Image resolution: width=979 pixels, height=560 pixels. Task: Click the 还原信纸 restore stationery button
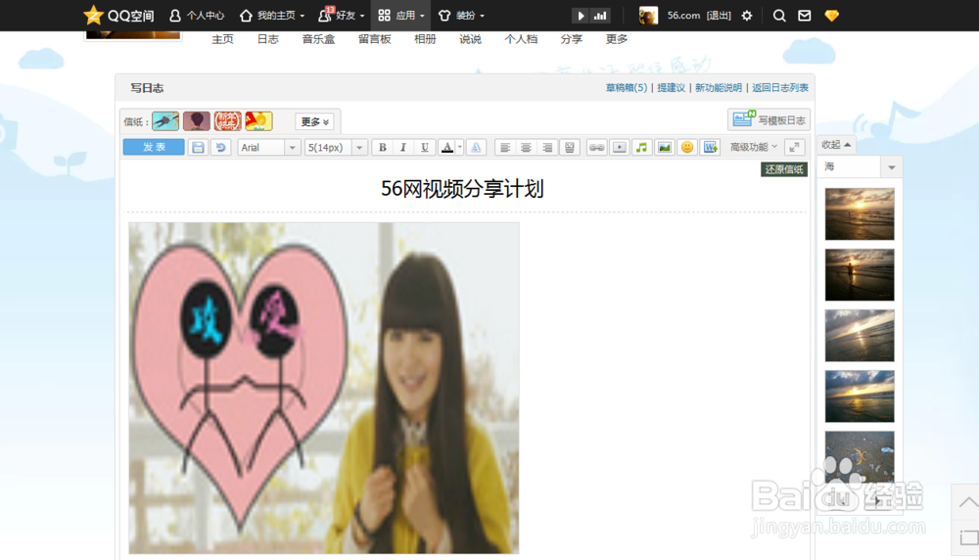[x=784, y=169]
